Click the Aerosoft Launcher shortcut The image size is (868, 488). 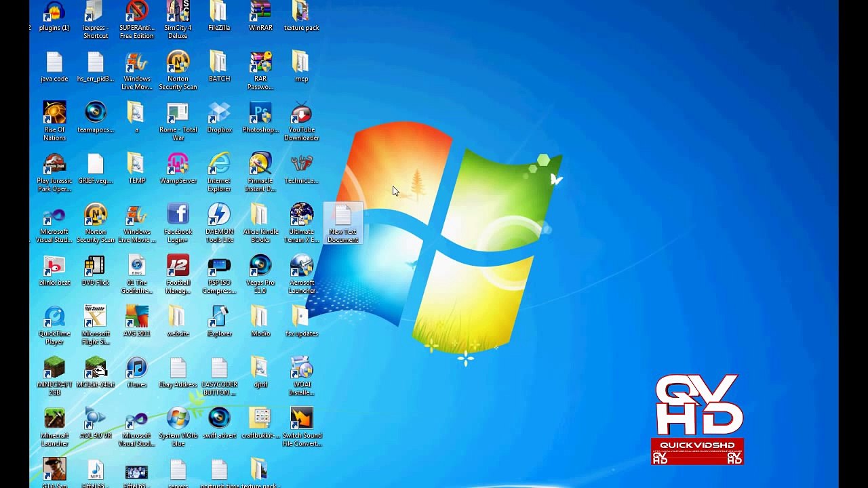tap(302, 274)
